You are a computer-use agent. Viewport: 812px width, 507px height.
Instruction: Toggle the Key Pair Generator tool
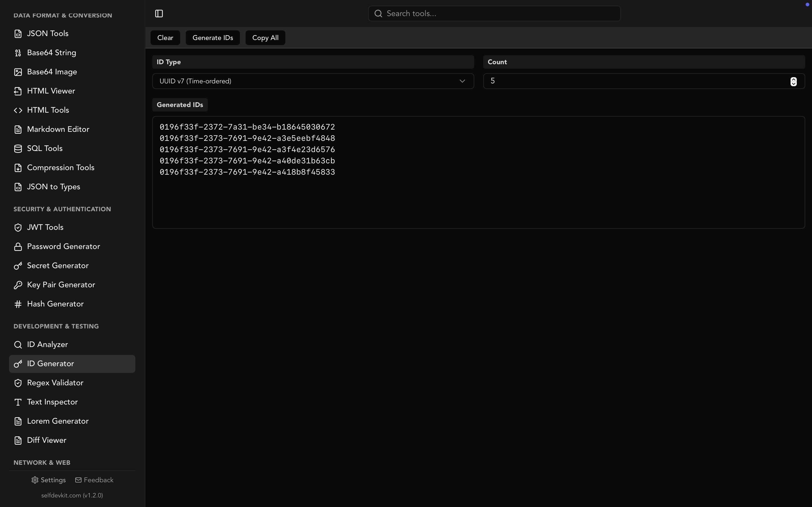(x=61, y=285)
